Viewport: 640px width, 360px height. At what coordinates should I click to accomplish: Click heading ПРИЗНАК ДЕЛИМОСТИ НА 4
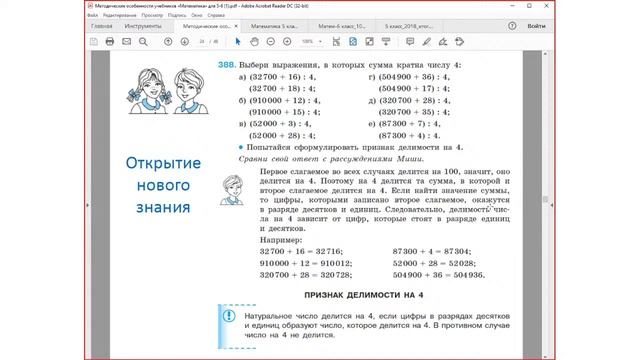pyautogui.click(x=364, y=295)
